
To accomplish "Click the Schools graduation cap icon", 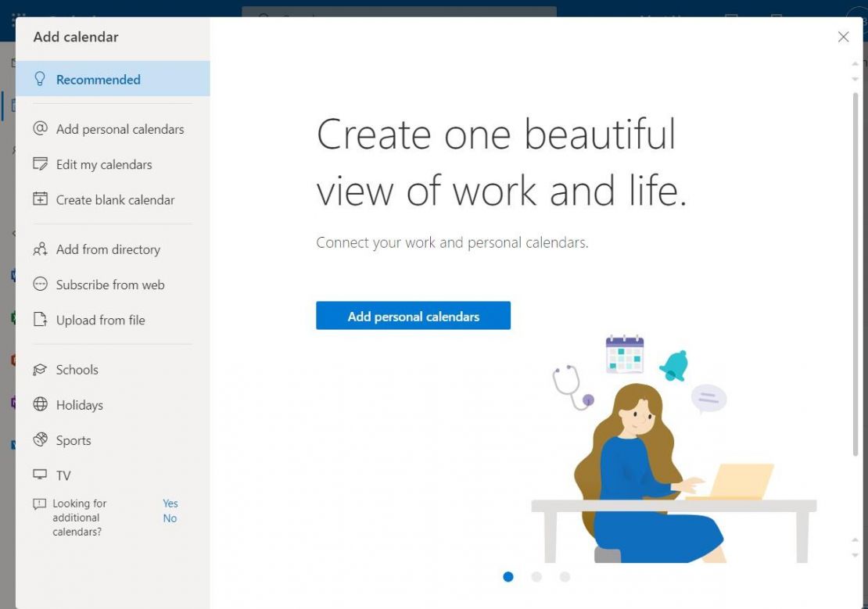I will pyautogui.click(x=40, y=369).
